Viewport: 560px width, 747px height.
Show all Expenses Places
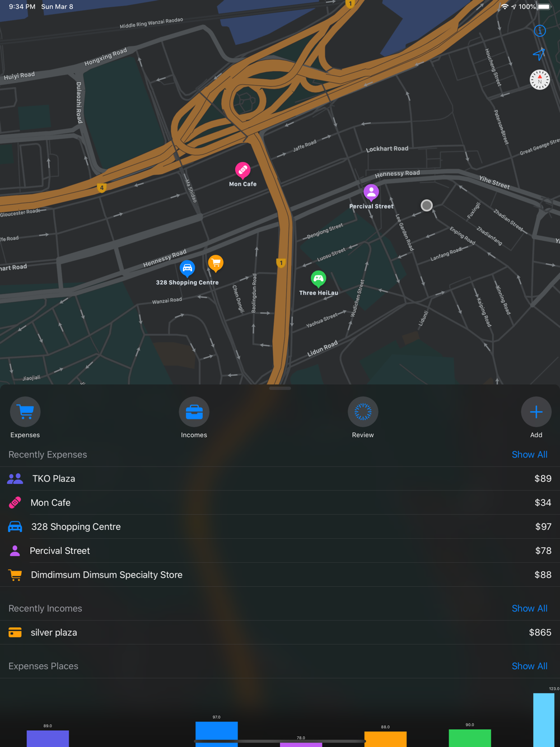[529, 666]
